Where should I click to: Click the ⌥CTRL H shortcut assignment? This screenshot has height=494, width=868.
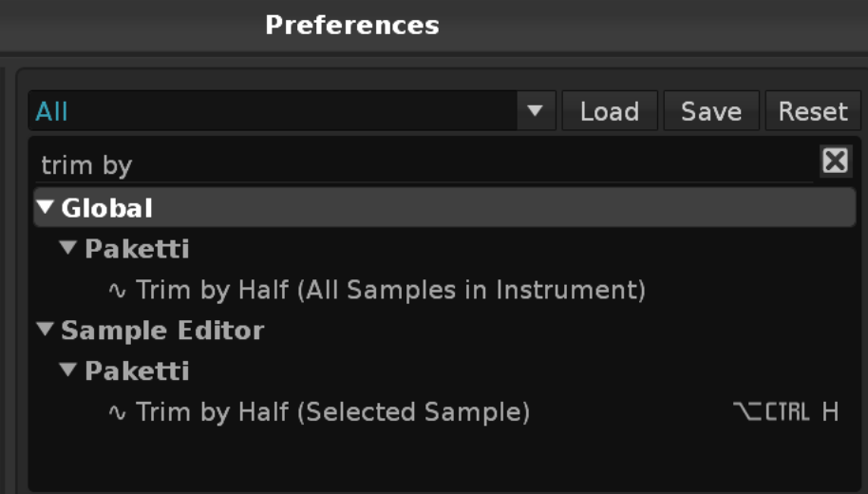[x=785, y=412]
